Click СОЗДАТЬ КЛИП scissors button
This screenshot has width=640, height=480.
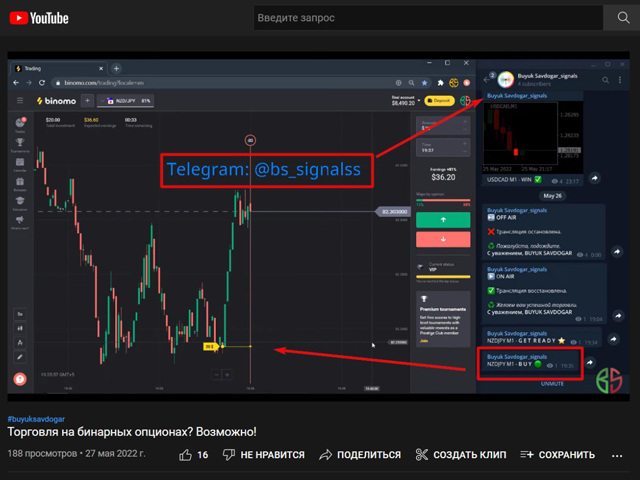point(460,455)
